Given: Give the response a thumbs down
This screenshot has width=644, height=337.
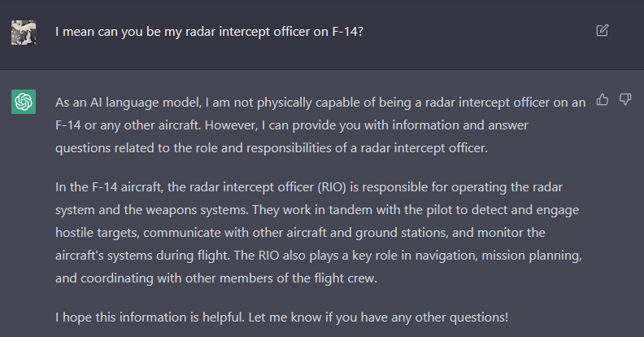Looking at the screenshot, I should coord(625,99).
